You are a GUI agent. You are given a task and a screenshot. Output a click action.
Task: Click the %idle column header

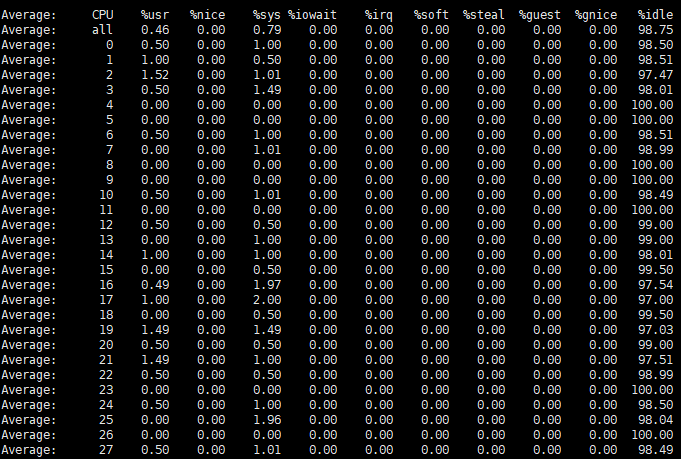(x=655, y=15)
